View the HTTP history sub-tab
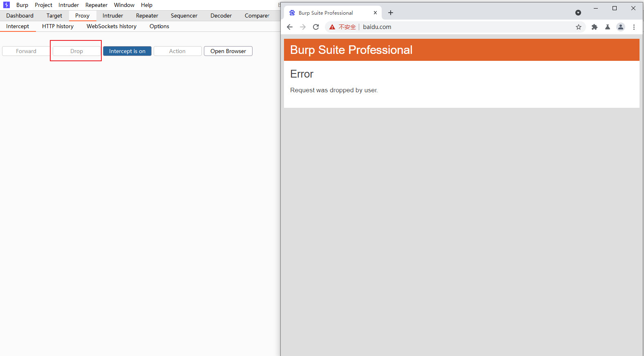The image size is (644, 356). pos(58,26)
